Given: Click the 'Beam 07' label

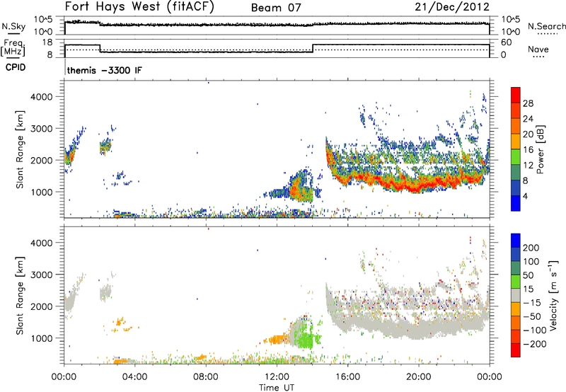Looking at the screenshot, I should tap(276, 8).
